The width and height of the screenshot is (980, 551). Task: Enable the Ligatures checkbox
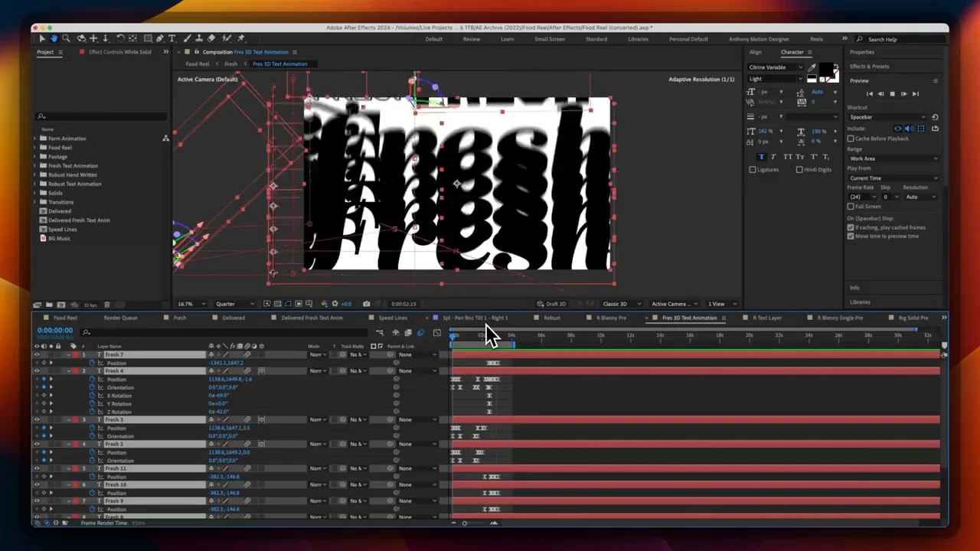(753, 169)
